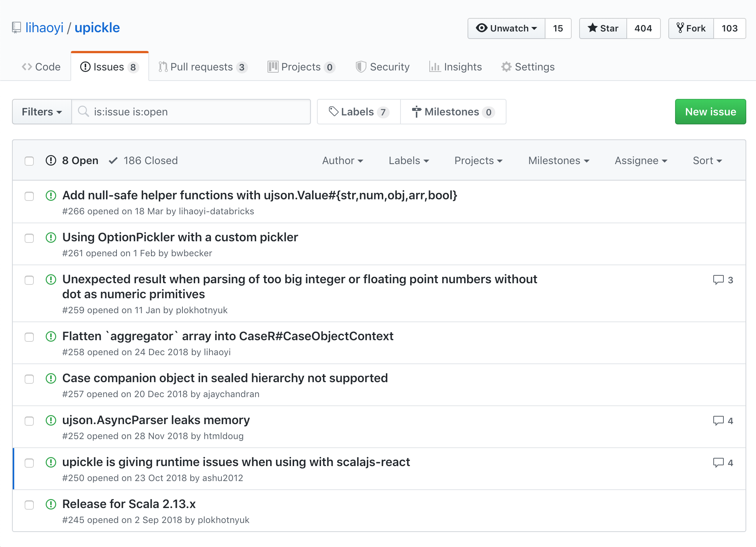The height and width of the screenshot is (547, 756).
Task: Tick checkbox for Case companion object issue
Action: 29,379
